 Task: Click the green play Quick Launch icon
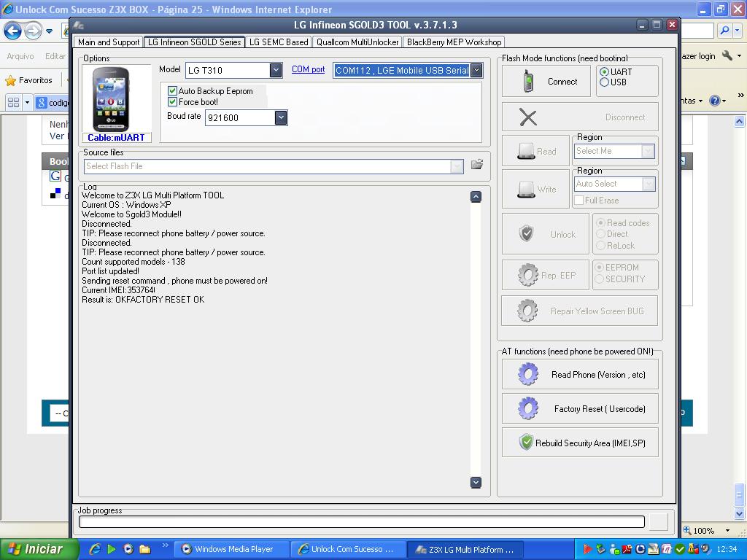[112, 549]
